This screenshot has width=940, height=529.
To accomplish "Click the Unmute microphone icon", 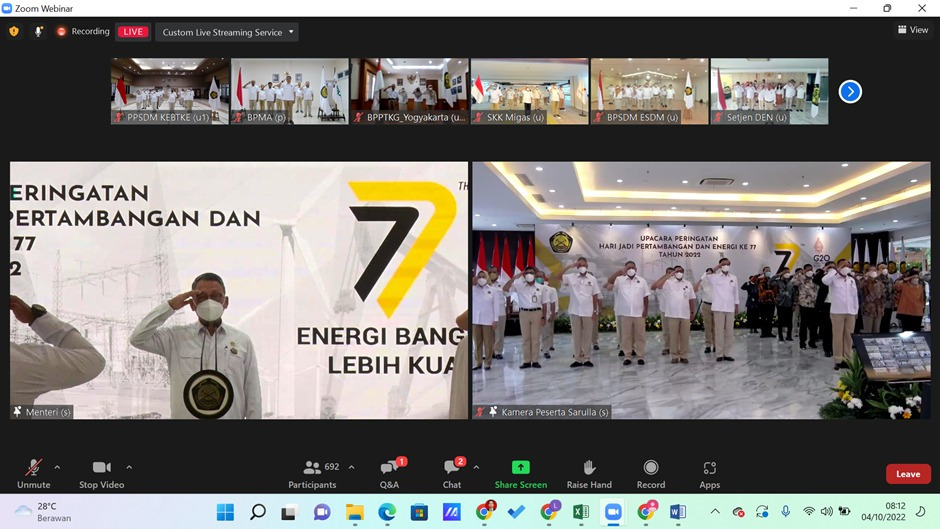I will [34, 467].
